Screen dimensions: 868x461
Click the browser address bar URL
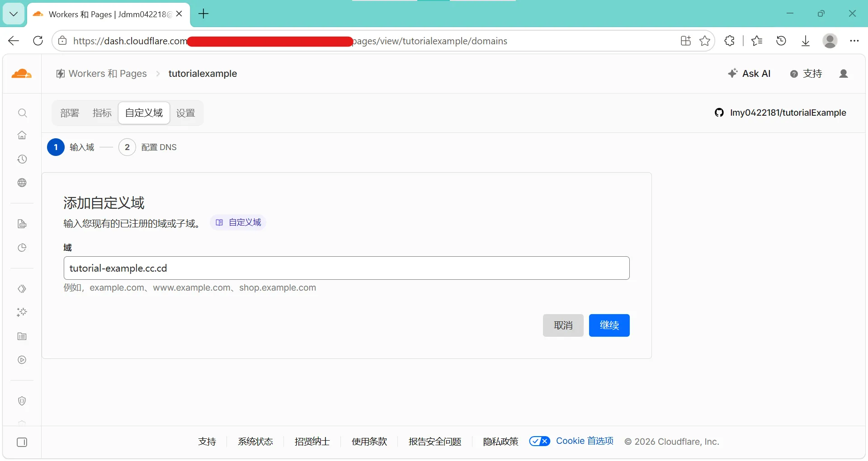point(290,41)
